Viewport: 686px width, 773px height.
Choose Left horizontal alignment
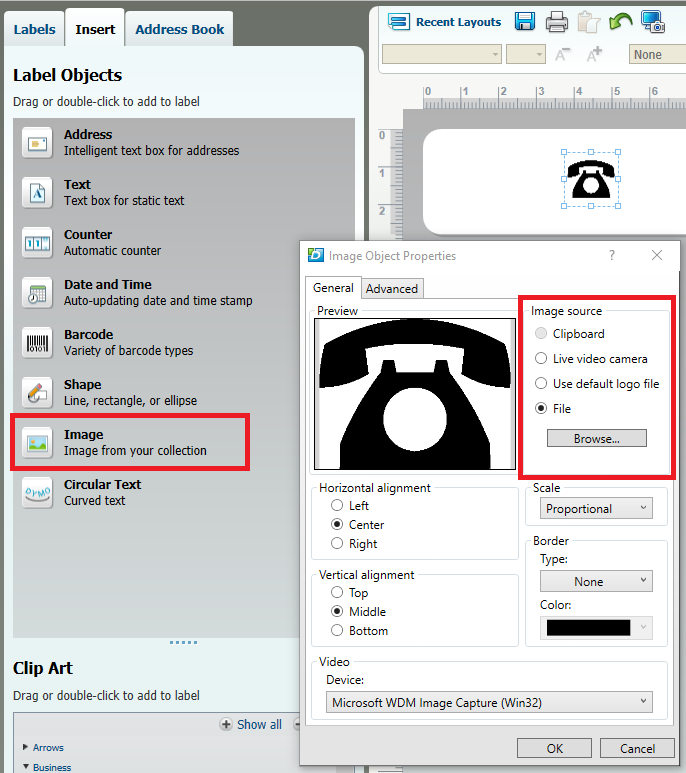point(337,506)
